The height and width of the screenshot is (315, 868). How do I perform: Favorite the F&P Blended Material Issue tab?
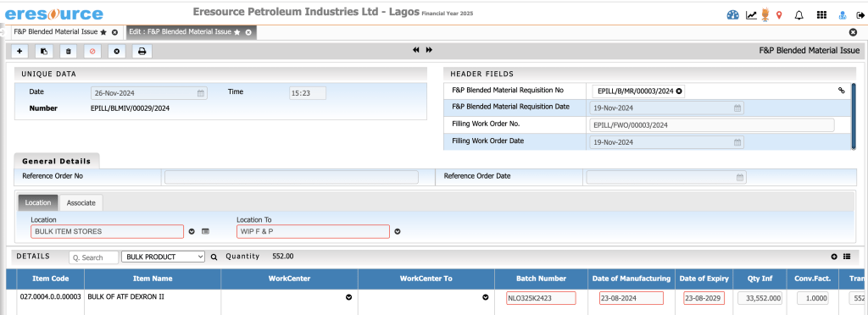(x=103, y=33)
